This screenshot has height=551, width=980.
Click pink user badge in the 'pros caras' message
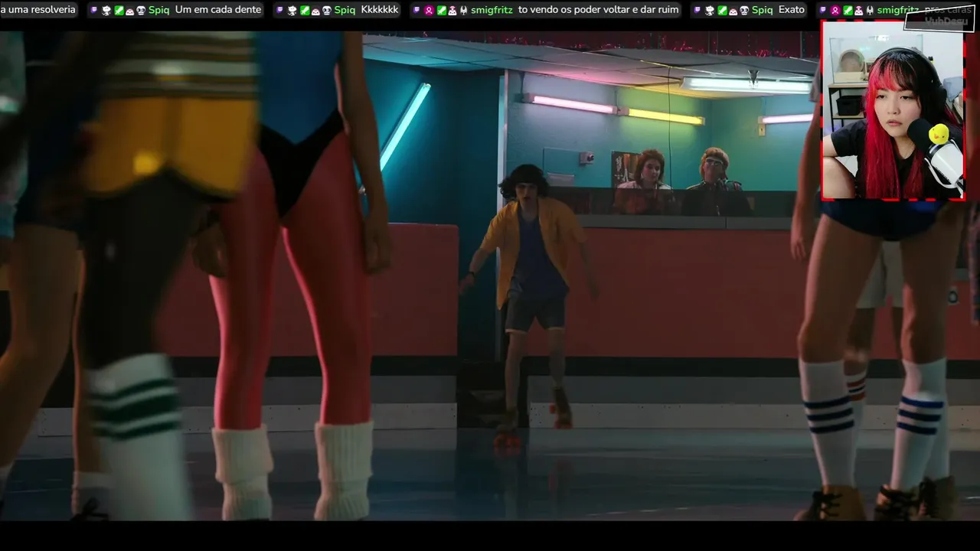click(835, 10)
